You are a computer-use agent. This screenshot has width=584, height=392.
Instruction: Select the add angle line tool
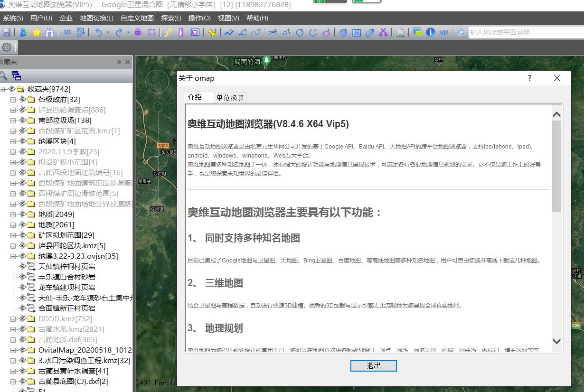(243, 32)
